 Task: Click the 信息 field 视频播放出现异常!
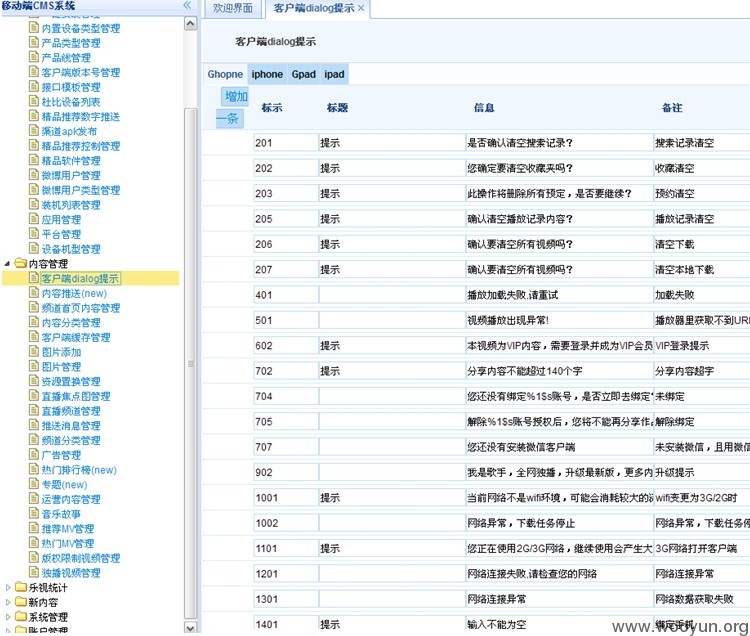[x=559, y=320]
